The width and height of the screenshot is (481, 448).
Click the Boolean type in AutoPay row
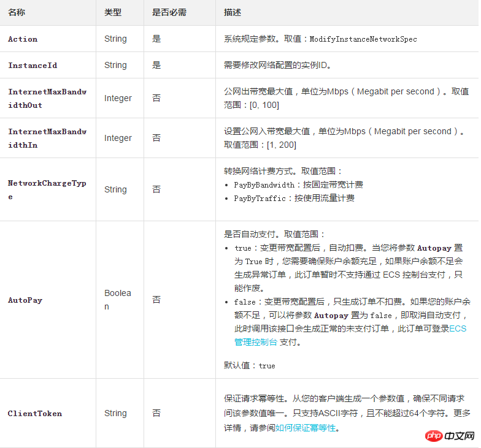[118, 300]
